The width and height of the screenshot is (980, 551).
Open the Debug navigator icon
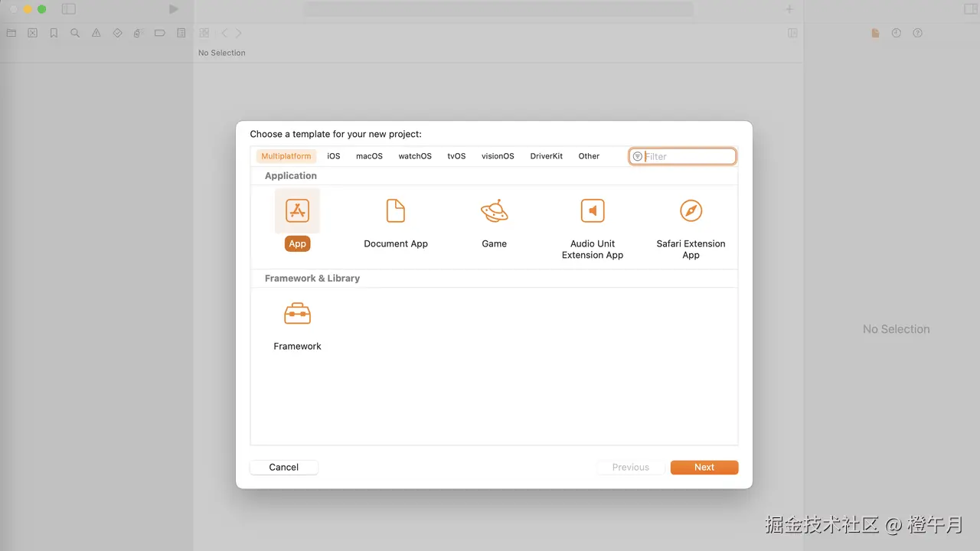139,33
